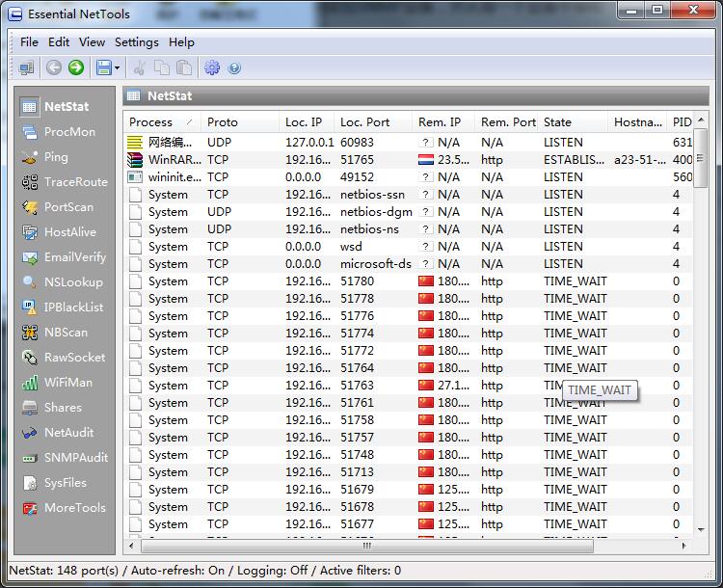This screenshot has height=588, width=723.
Task: Click the blue help question mark icon
Action: tap(234, 67)
